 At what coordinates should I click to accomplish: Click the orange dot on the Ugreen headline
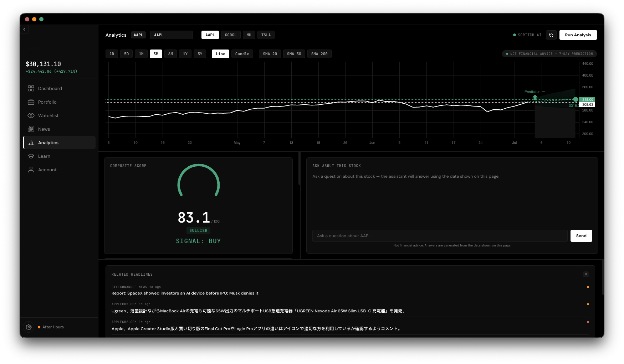(x=588, y=304)
